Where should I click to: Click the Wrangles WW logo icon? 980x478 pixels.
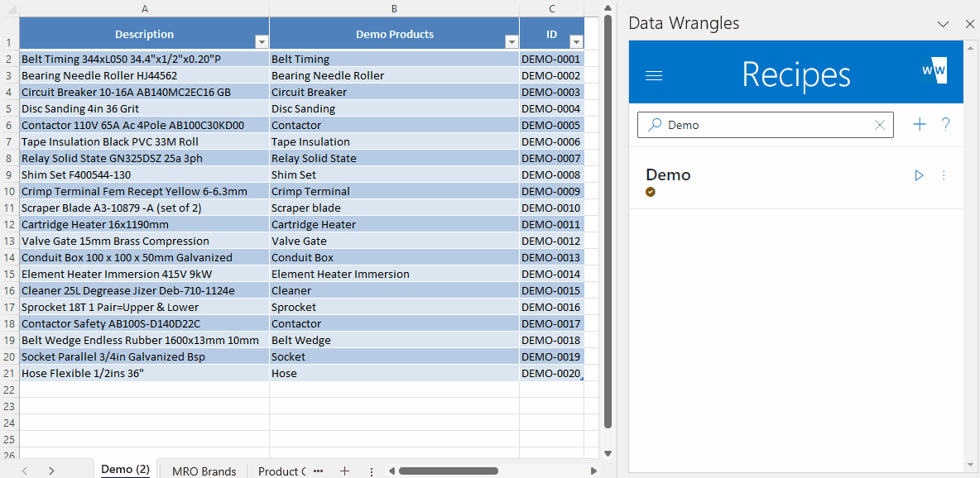point(934,69)
